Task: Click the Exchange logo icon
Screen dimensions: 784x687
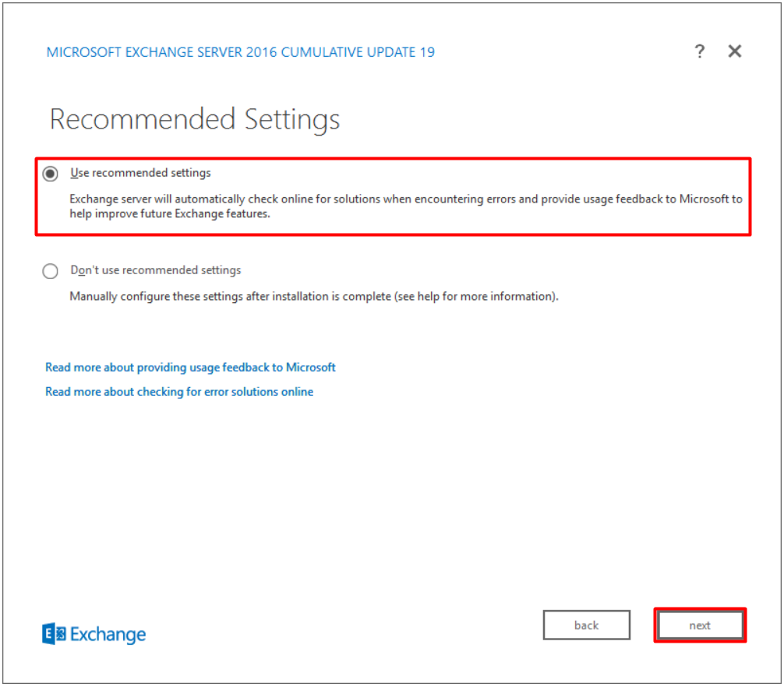Action: click(x=54, y=634)
